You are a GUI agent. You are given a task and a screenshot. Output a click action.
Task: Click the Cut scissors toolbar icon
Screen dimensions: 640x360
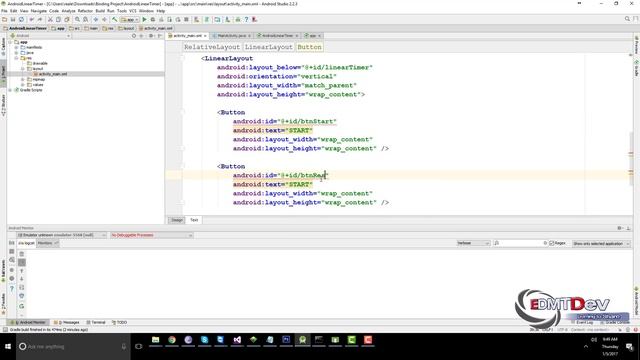coord(50,19)
